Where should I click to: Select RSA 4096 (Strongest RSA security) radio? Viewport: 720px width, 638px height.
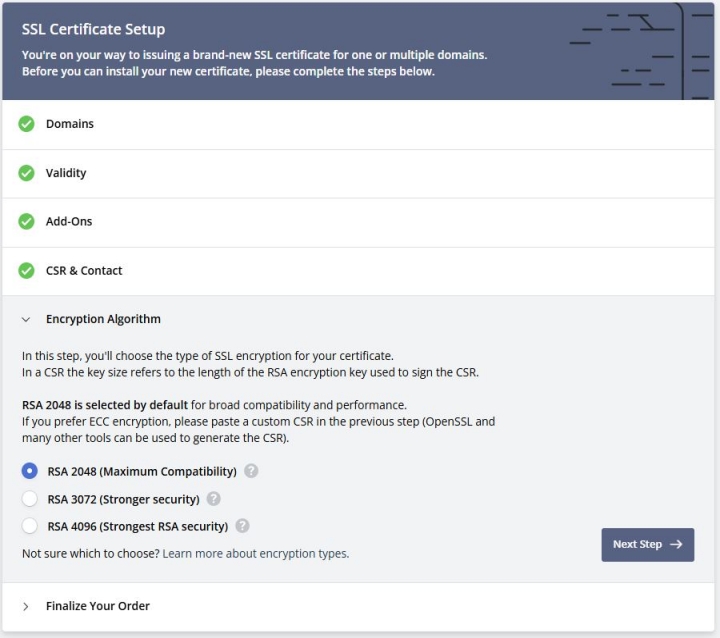(30, 525)
